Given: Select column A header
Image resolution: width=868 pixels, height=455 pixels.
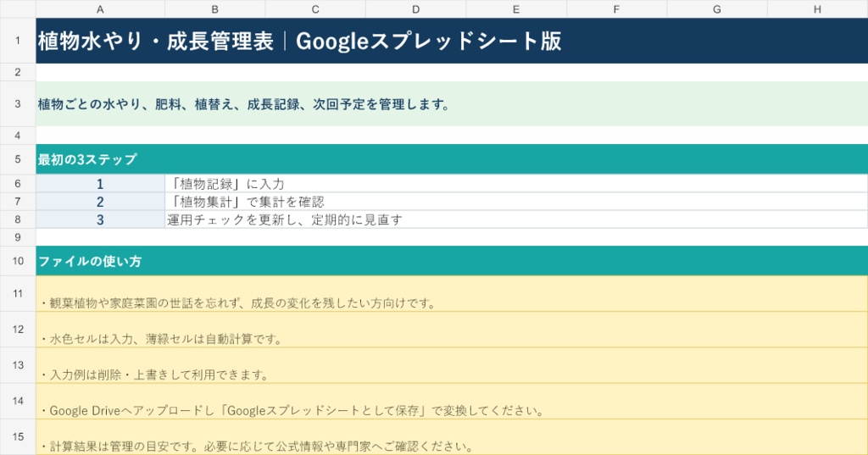Looking at the screenshot, I should coord(100,8).
